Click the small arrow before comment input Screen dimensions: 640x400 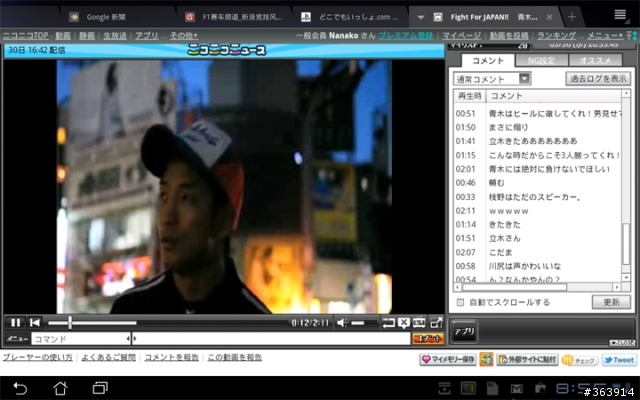coord(135,339)
